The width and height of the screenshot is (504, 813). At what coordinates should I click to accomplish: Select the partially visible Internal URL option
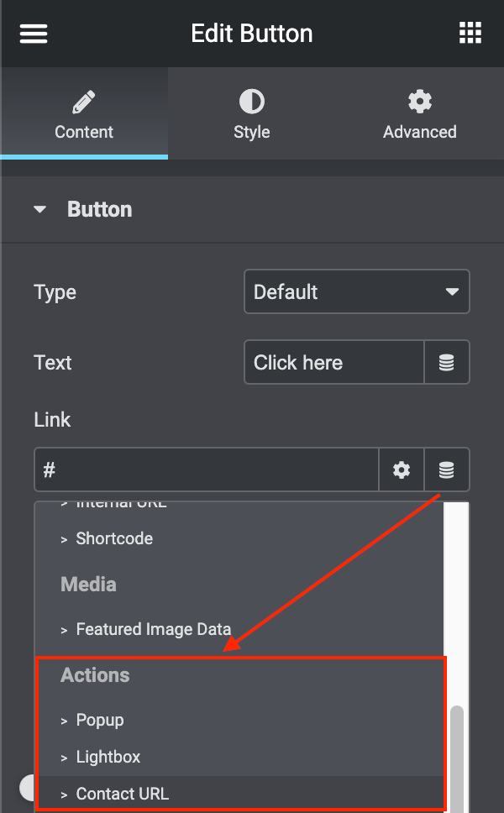click(121, 505)
